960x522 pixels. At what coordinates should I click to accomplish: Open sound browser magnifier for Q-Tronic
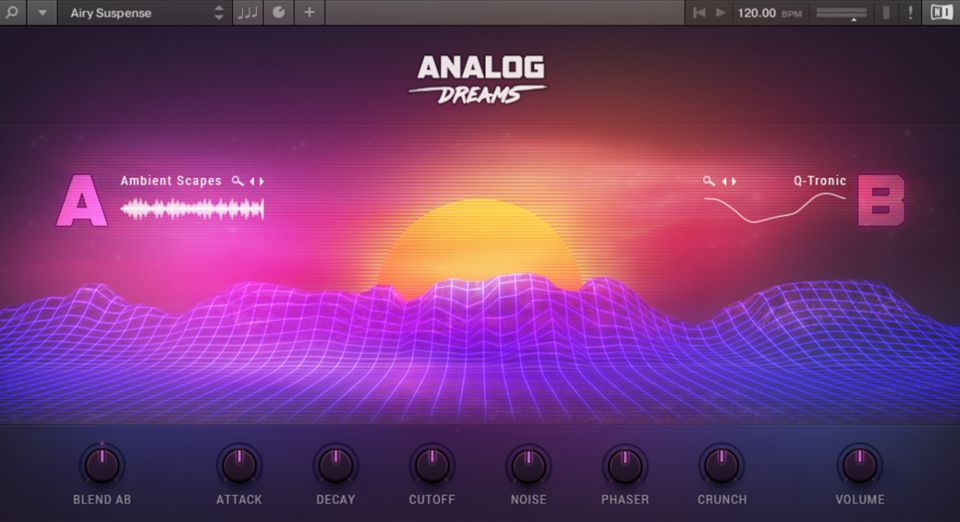tap(709, 181)
